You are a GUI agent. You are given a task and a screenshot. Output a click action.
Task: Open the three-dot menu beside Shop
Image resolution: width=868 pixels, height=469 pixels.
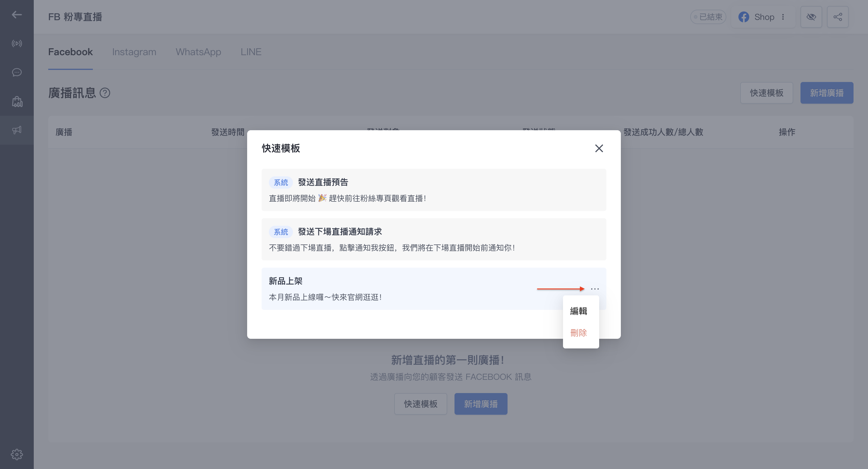point(783,17)
